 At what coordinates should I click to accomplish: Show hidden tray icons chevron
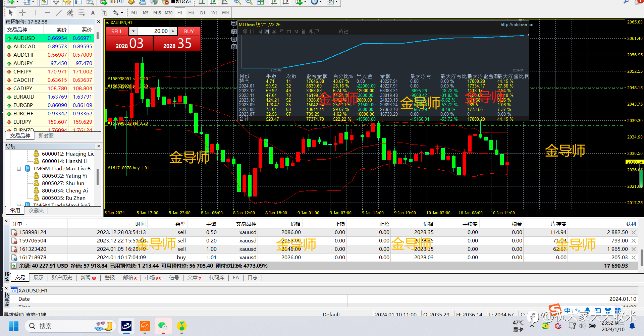click(532, 326)
